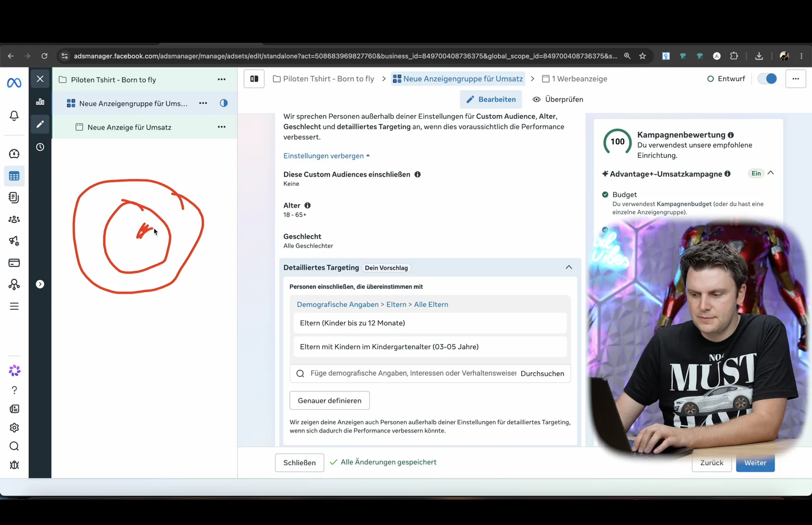Viewport: 812px width, 525px height.
Task: Show info for Custom Audiences einschließen
Action: coord(418,174)
